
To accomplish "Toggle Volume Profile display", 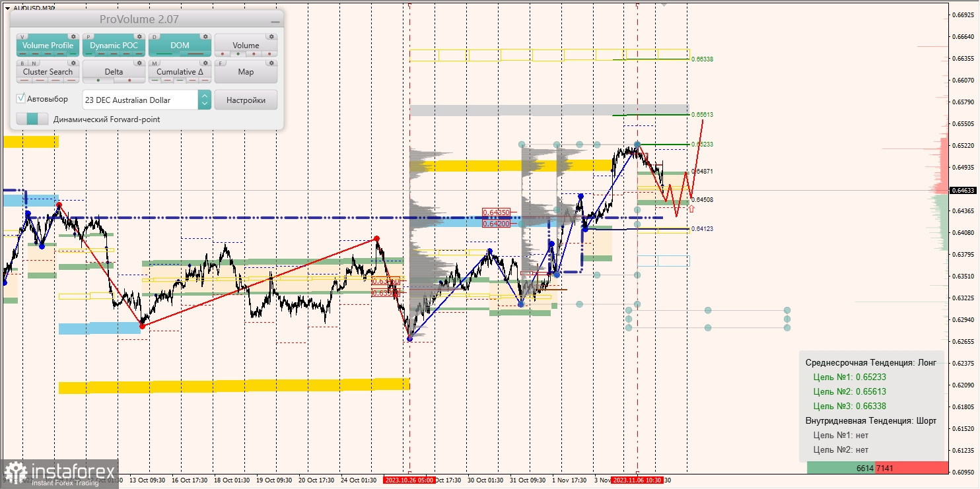I will tap(48, 46).
